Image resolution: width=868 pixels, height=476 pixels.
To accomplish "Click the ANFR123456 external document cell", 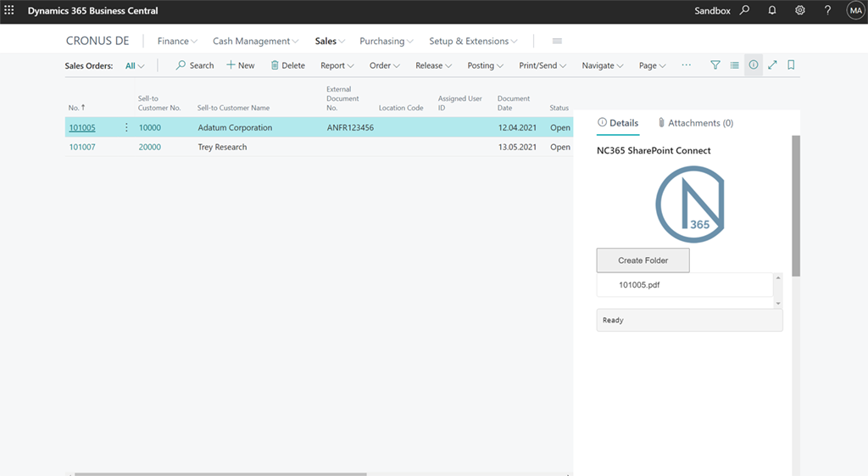I will pyautogui.click(x=350, y=127).
